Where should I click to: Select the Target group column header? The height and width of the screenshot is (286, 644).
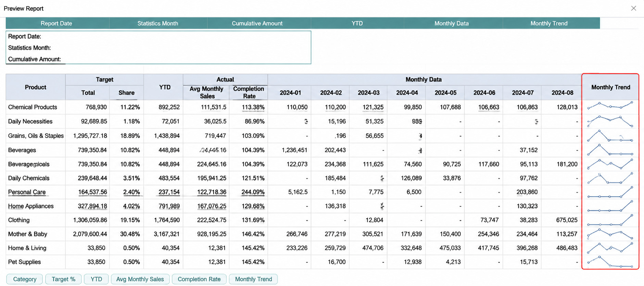(x=104, y=79)
